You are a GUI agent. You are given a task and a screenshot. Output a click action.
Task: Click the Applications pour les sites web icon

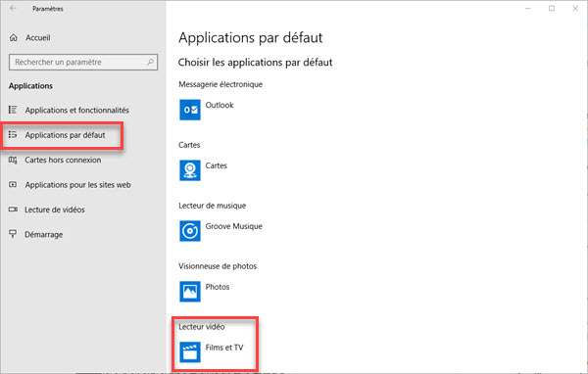click(13, 184)
